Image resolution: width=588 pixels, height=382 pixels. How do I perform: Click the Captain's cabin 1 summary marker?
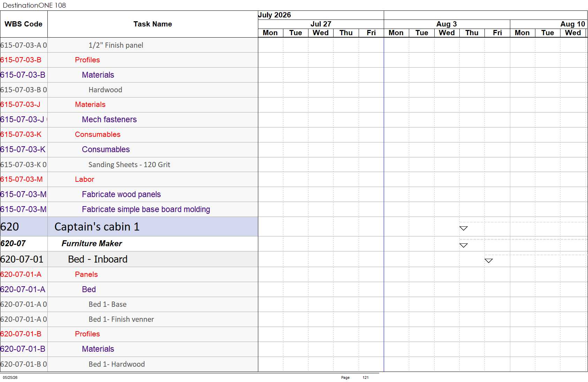463,228
